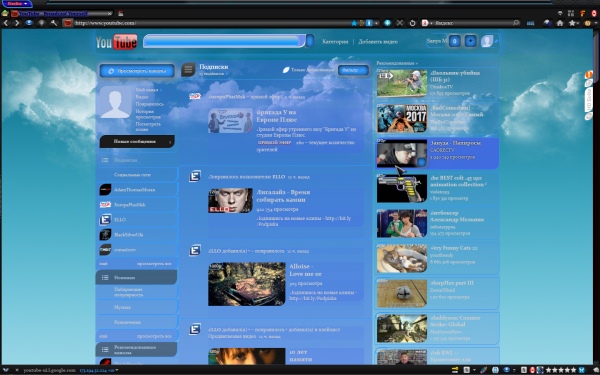Click the wrench tools icon in navigation bar
This screenshot has height=375, width=600.
(x=54, y=23)
